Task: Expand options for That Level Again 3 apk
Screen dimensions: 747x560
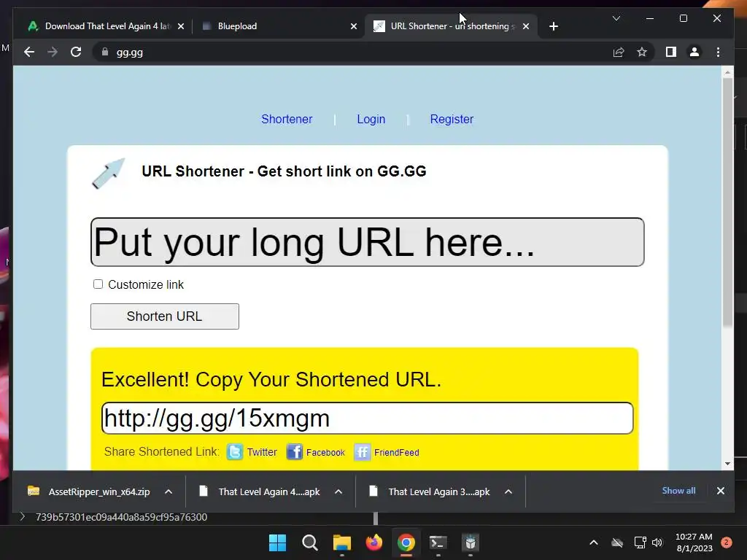Action: click(508, 491)
